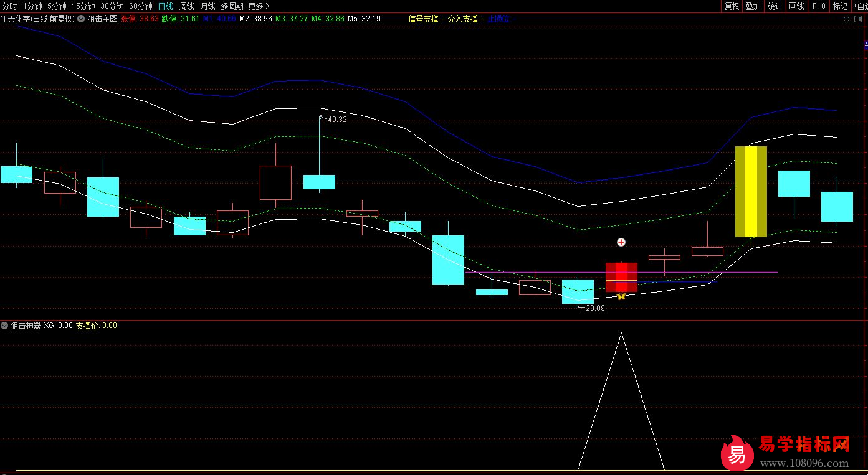Viewport: 868px width, 475px height.
Task: Click the 28.09 low price label
Action: tap(595, 308)
